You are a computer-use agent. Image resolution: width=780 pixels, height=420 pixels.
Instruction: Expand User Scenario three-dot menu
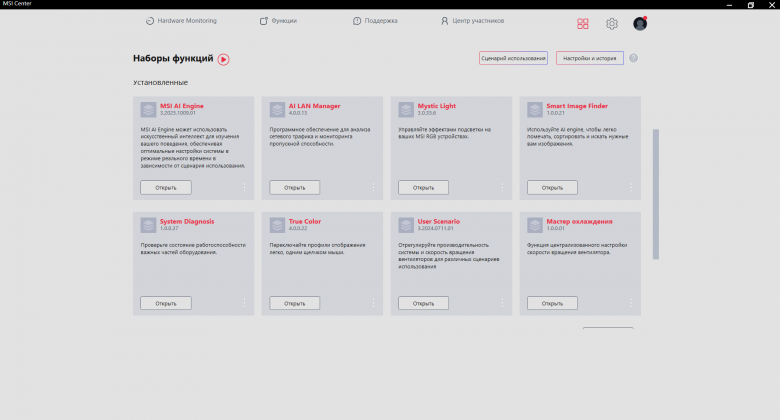tap(502, 303)
